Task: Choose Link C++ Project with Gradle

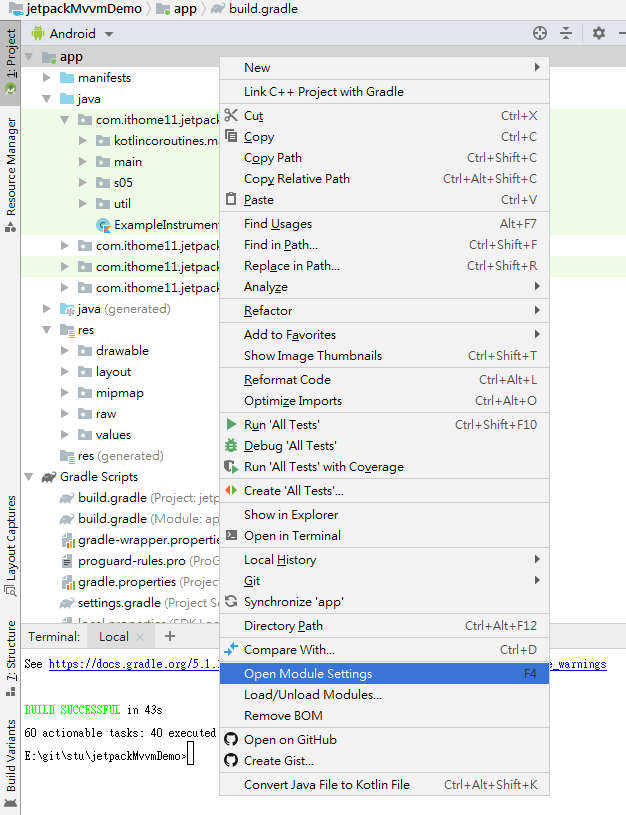Action: point(384,92)
